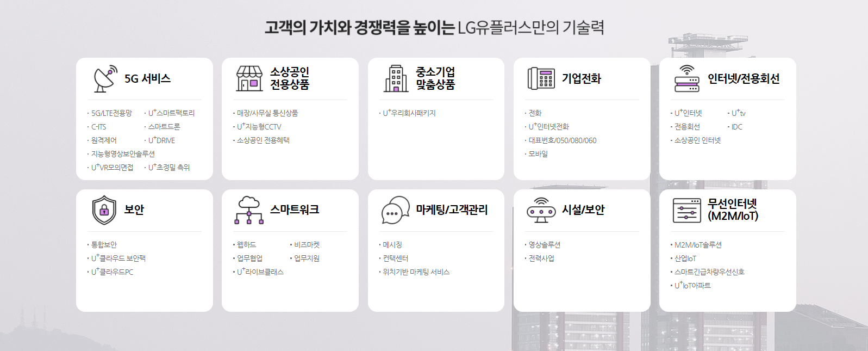
Task: Click the 스마트워크 cloud network icon
Action: pyautogui.click(x=249, y=210)
